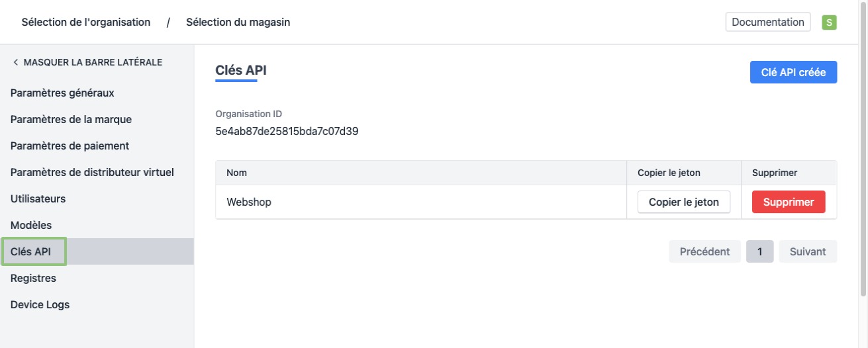Click Sélection de l'organisation breadcrumb
The image size is (868, 348).
(86, 22)
